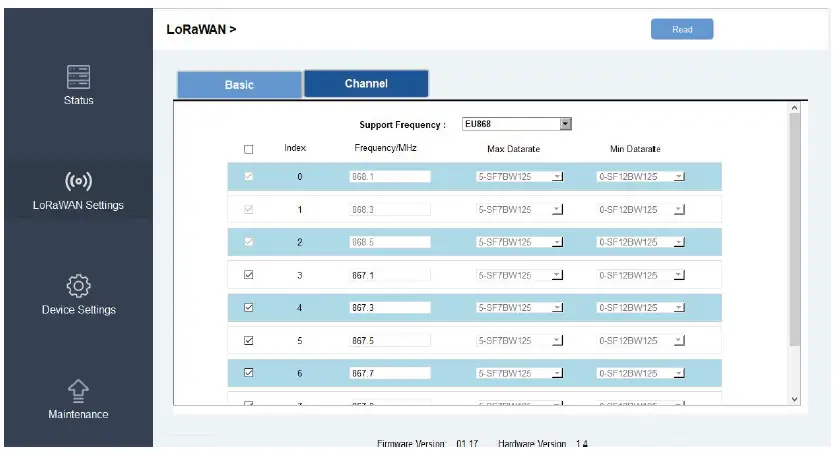Open Min Datarate dropdown for index 3
The height and width of the screenshot is (457, 838).
coord(641,275)
